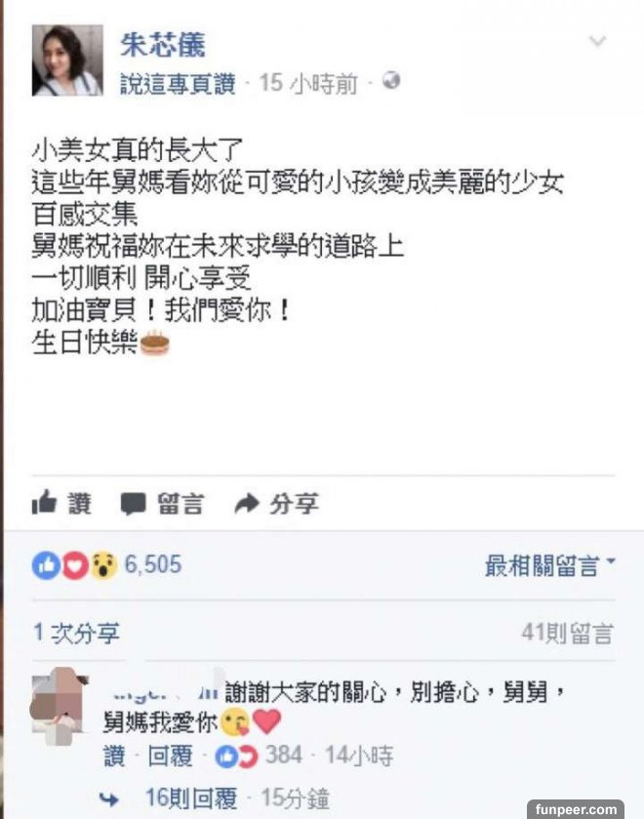Click the 留言 comment bubble icon
This screenshot has height=819, width=644.
point(133,504)
